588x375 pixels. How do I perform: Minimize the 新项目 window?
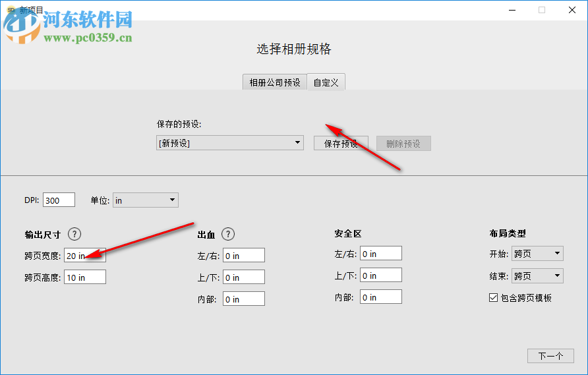tap(512, 10)
